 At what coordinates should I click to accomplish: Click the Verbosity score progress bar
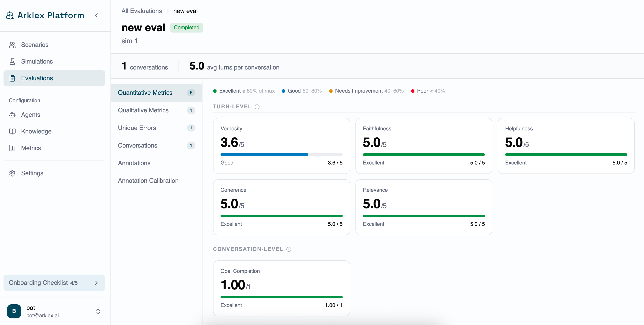(282, 155)
